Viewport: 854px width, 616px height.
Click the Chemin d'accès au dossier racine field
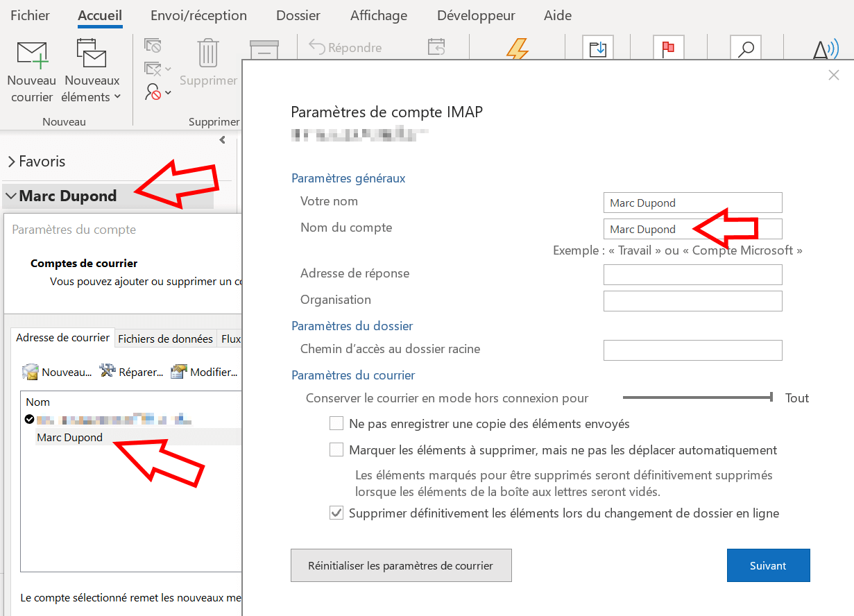692,350
